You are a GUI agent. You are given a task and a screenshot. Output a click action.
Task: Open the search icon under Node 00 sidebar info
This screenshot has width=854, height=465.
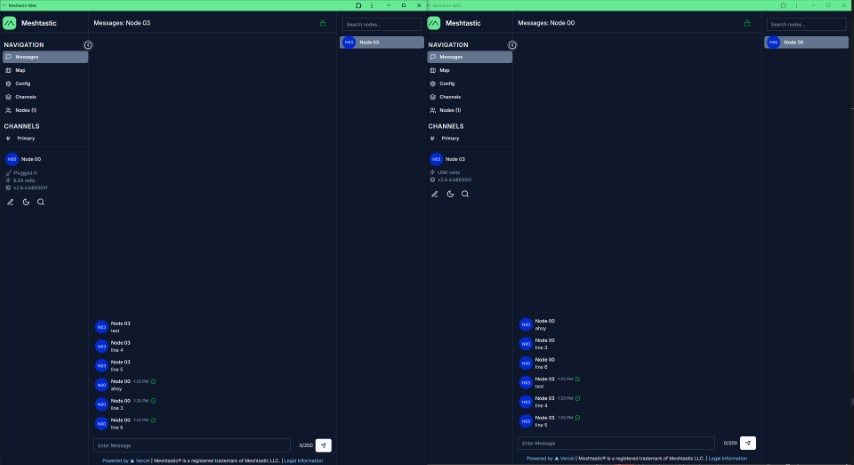[x=41, y=202]
